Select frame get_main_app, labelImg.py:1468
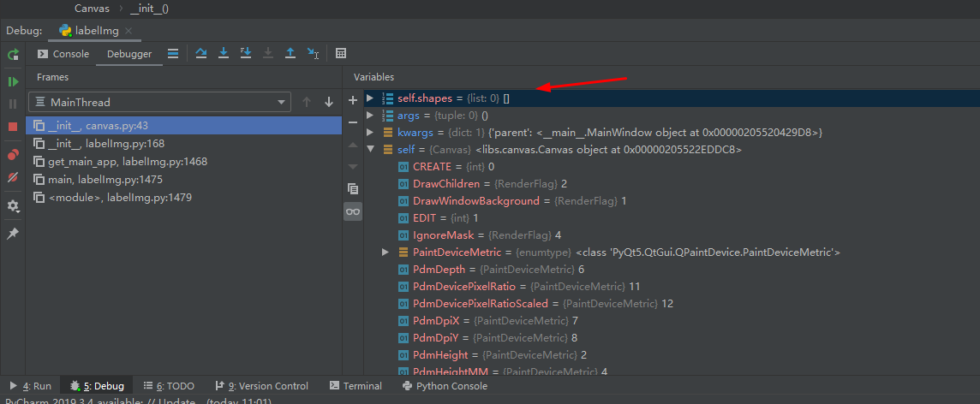This screenshot has height=404, width=980. (x=183, y=161)
